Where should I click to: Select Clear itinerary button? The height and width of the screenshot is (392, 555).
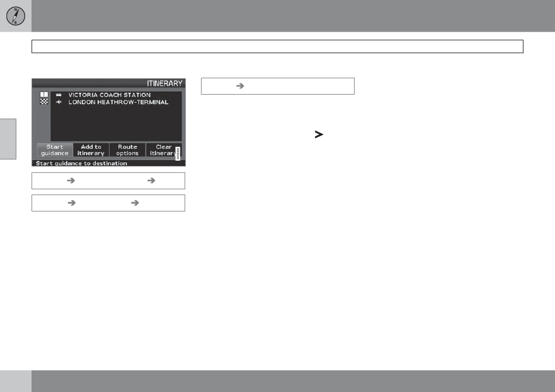(x=163, y=150)
